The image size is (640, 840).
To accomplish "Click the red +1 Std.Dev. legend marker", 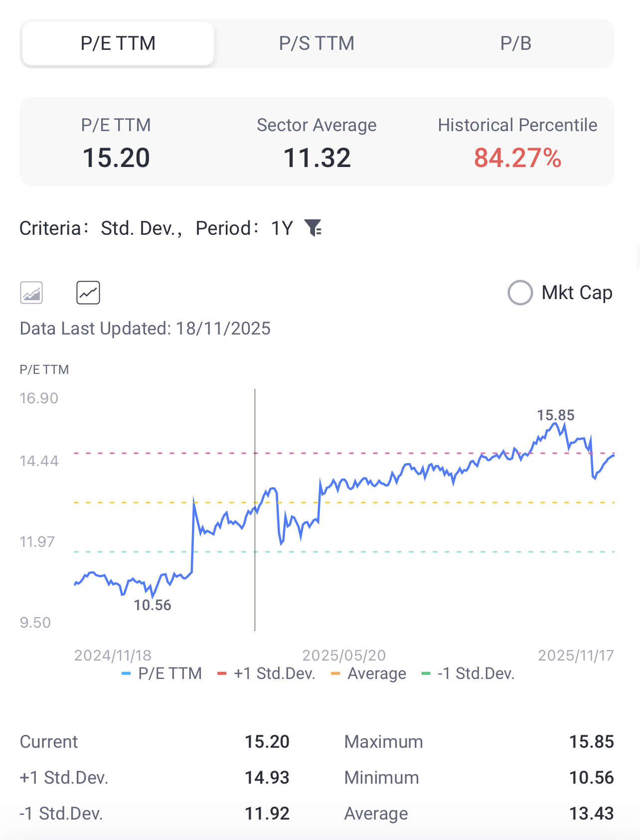I will 222,674.
